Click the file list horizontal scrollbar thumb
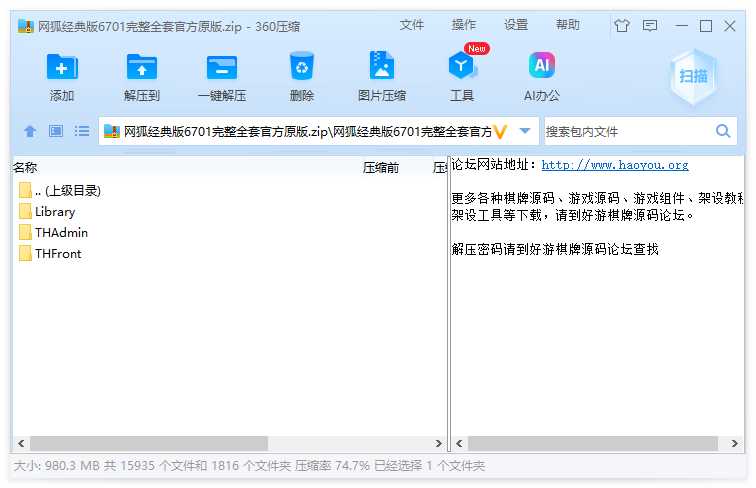Screen dimensions: 756x488 (149, 443)
